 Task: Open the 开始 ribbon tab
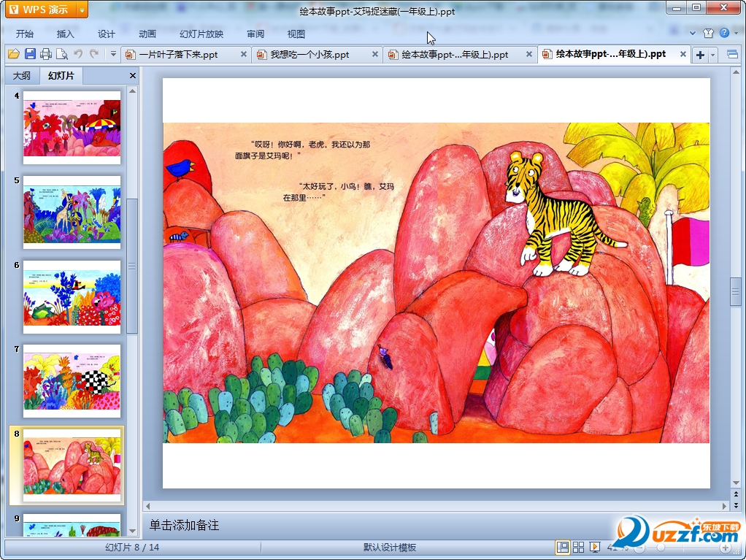(25, 34)
